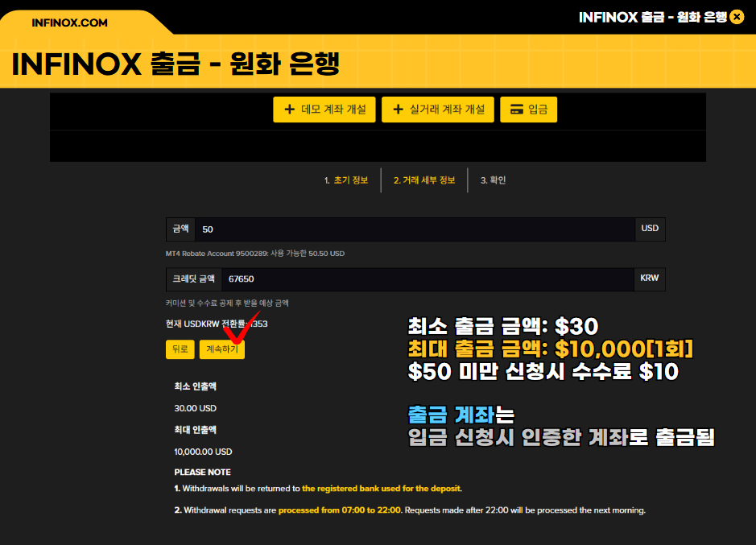Select step 3. 확인
This screenshot has width=756, height=545.
point(493,180)
